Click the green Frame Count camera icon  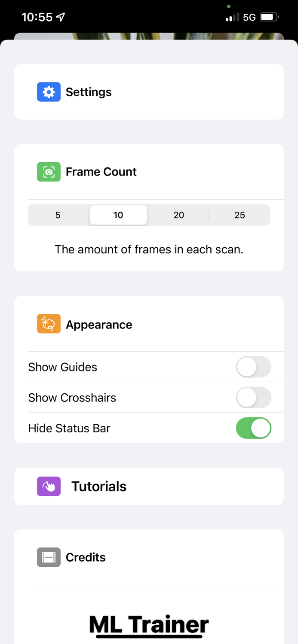point(49,171)
